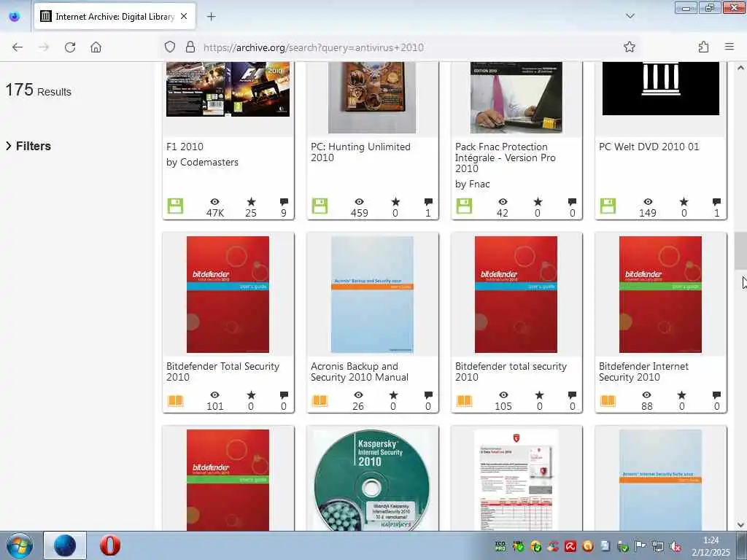The image size is (747, 560).
Task: Click texts book icon on Bitdefender Internet Security card
Action: coord(608,400)
